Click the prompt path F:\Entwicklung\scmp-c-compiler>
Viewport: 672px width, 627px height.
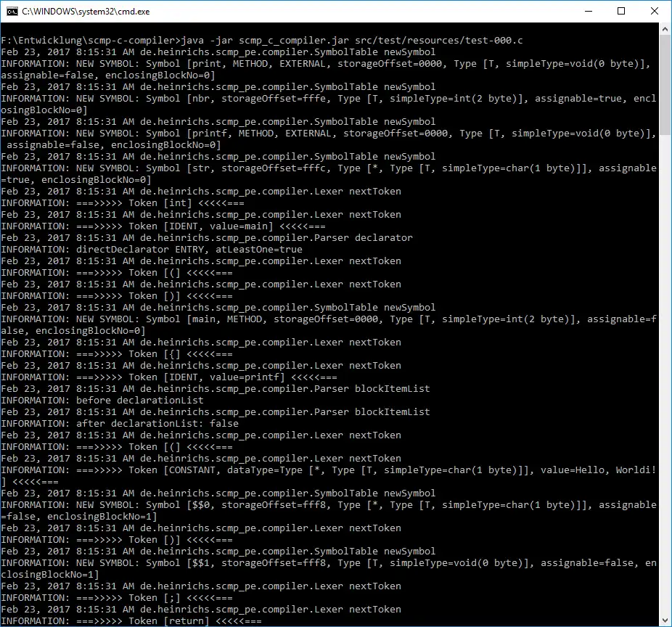click(91, 41)
